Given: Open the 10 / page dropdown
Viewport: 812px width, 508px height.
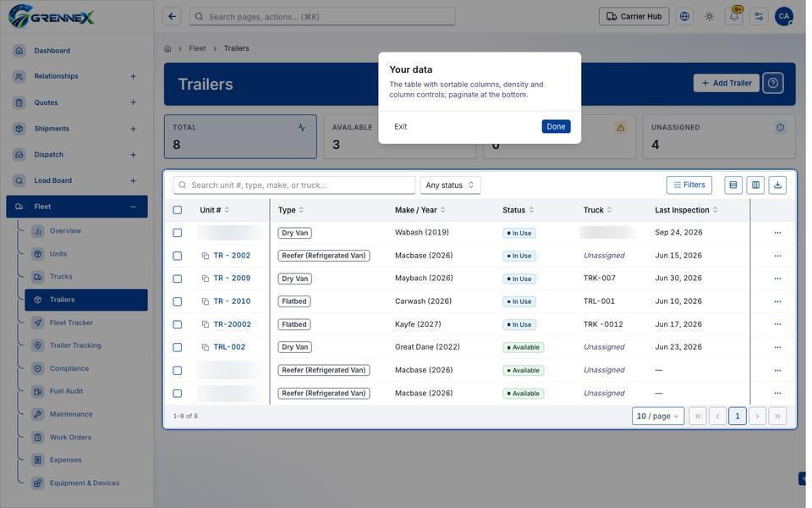Looking at the screenshot, I should (658, 416).
